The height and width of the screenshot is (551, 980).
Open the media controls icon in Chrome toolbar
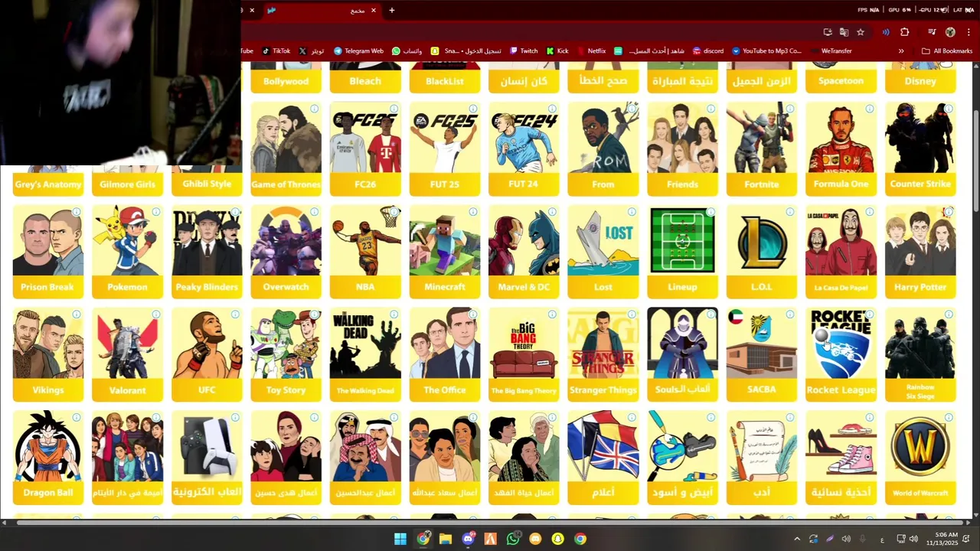click(x=932, y=32)
